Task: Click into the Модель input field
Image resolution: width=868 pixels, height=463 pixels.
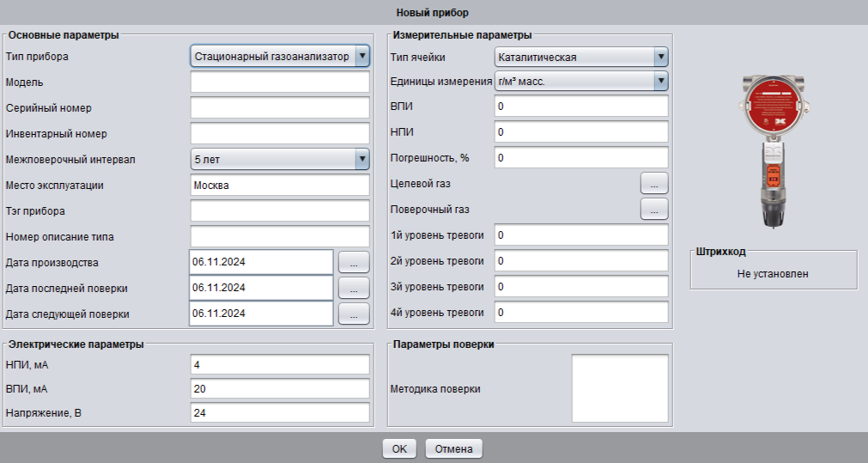Action: (x=279, y=82)
